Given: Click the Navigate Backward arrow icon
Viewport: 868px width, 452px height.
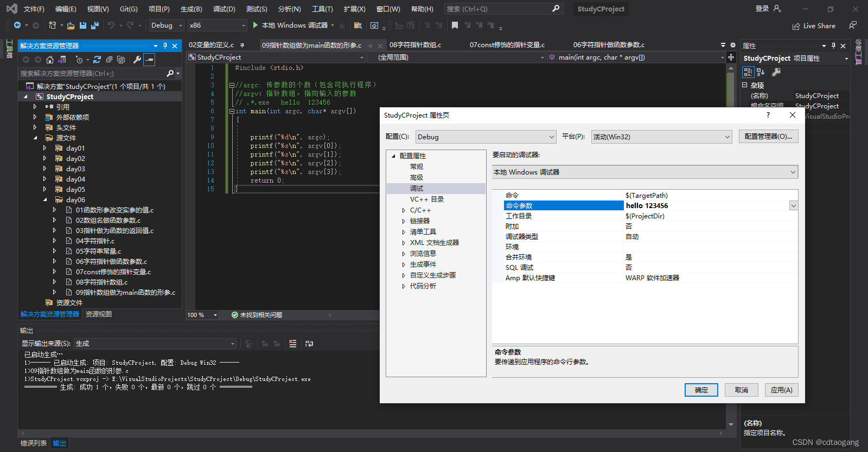Looking at the screenshot, I should pos(17,25).
